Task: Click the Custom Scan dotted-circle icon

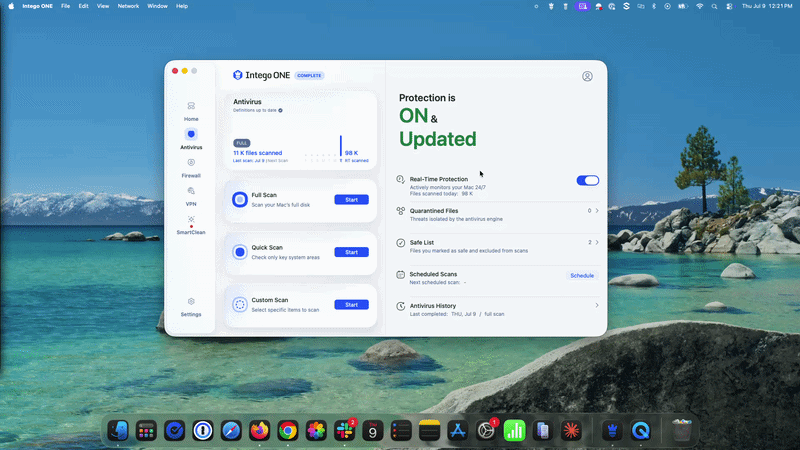Action: (x=240, y=305)
